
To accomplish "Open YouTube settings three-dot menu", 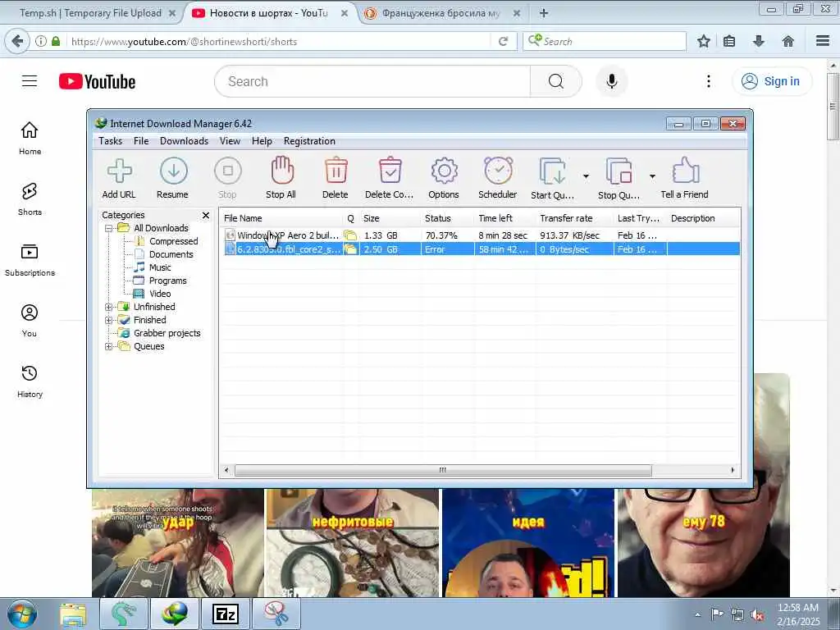I will [709, 81].
